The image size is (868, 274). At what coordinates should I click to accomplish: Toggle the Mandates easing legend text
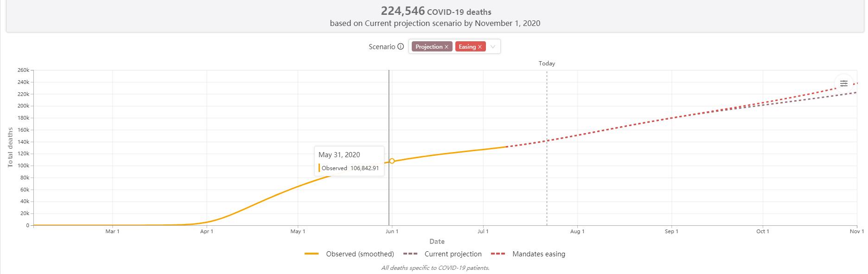click(x=539, y=254)
